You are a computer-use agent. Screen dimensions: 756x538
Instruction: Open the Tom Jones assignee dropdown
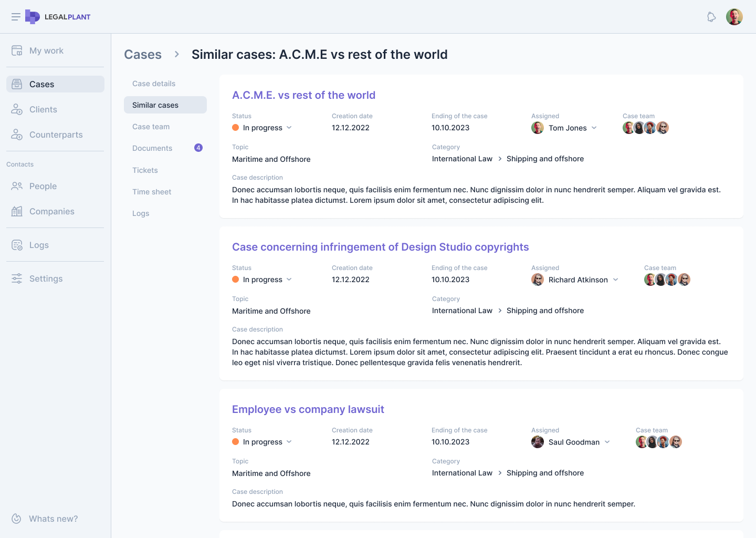[x=594, y=128]
